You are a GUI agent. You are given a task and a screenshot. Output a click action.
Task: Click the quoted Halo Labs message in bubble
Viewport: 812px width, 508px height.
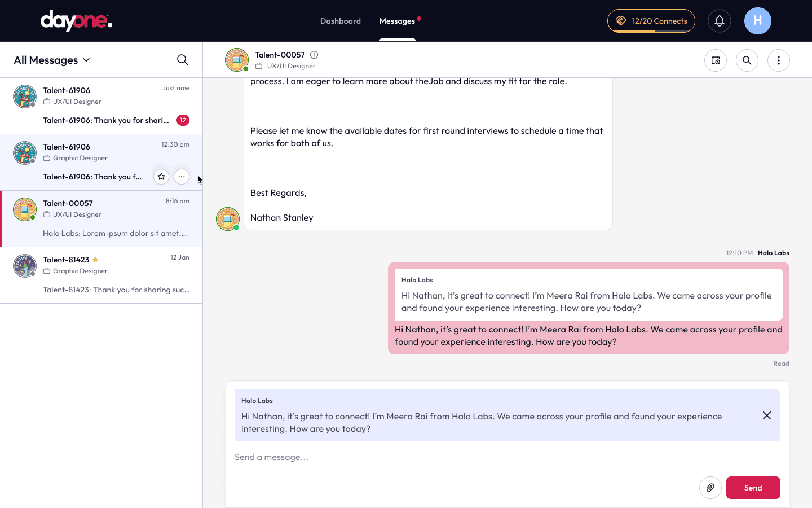pyautogui.click(x=589, y=294)
